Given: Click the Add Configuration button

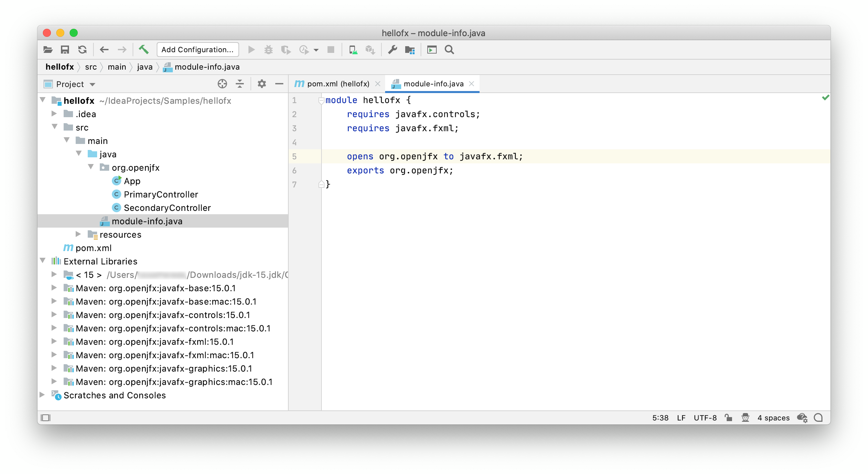Looking at the screenshot, I should [x=198, y=50].
